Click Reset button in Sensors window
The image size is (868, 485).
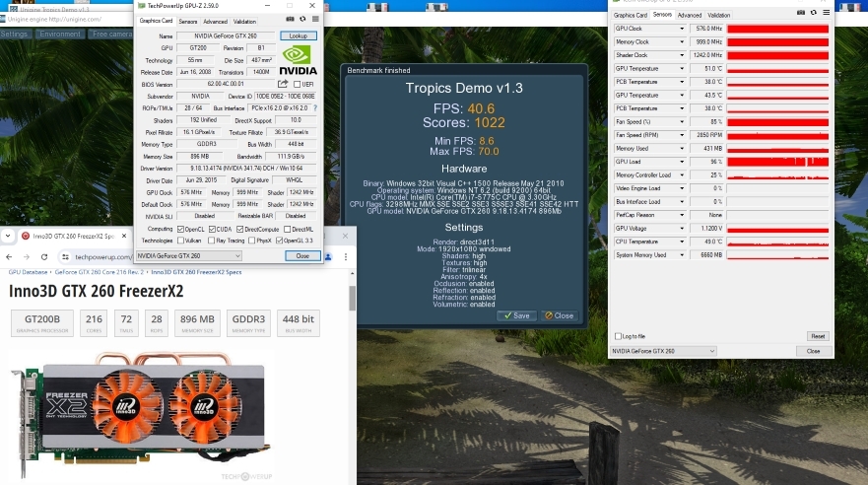click(x=818, y=336)
